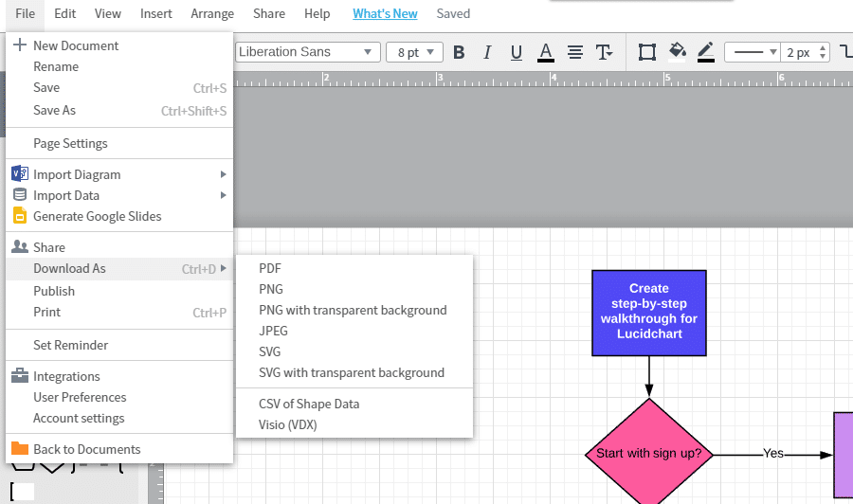853x504 pixels.
Task: Expand the line style dropdown
Action: [x=753, y=52]
